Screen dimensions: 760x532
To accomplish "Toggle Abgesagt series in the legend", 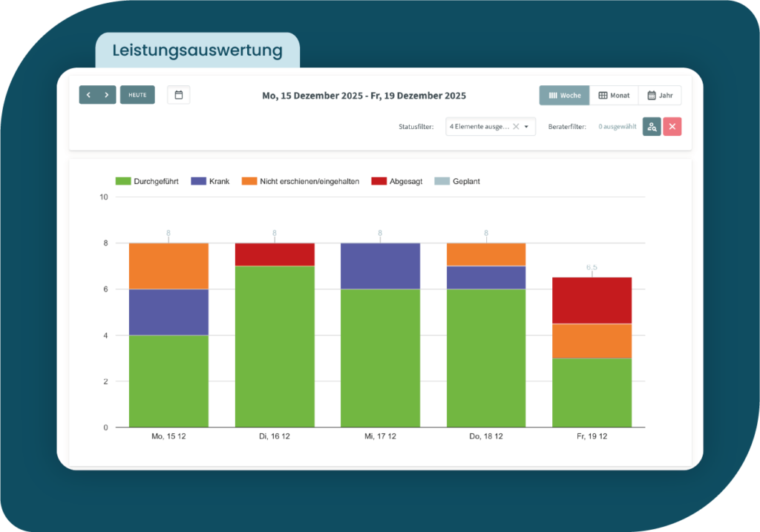I will pos(397,181).
